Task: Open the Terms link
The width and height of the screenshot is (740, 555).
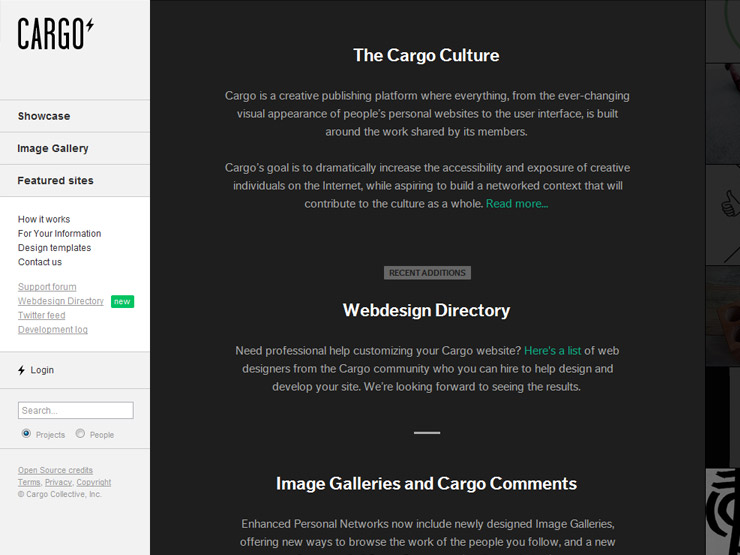Action: click(29, 482)
